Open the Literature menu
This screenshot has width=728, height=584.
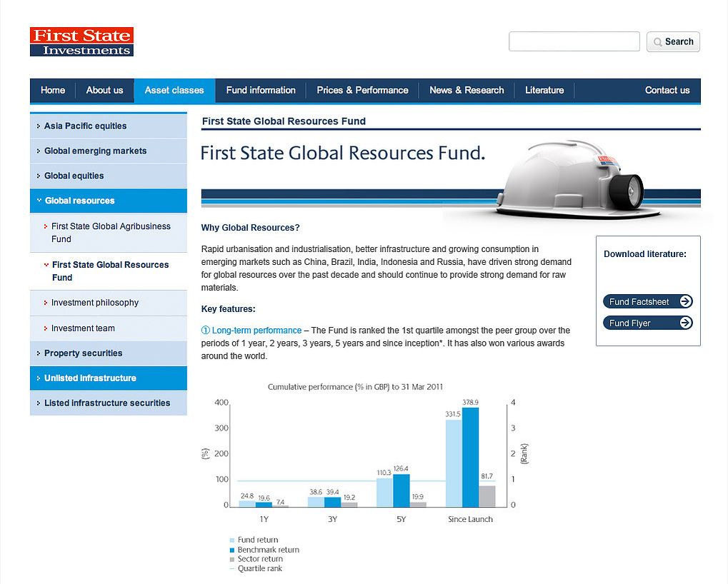(544, 91)
